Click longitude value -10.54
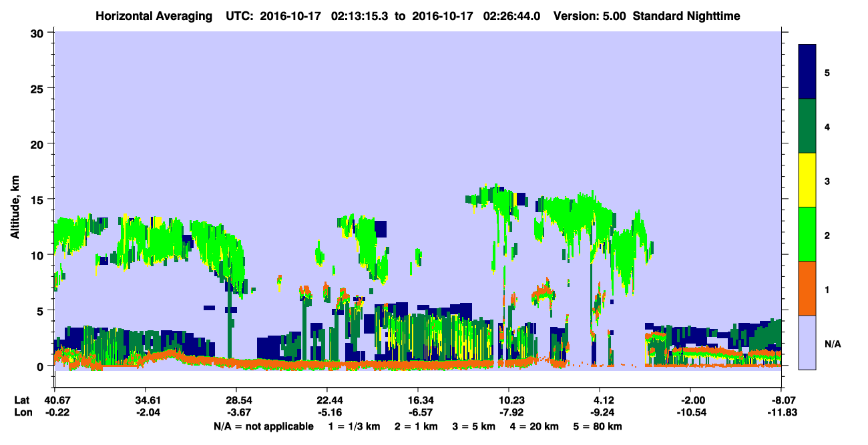The height and width of the screenshot is (445, 868). 690,412
